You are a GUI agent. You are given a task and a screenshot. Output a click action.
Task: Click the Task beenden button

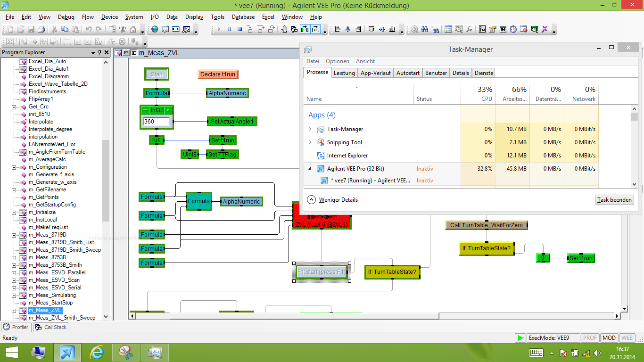[x=614, y=200]
